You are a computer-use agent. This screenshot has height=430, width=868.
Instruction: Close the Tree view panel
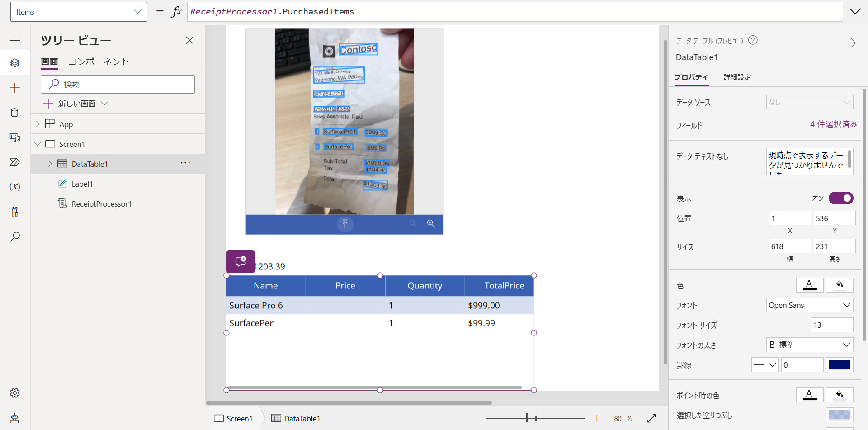coord(190,40)
